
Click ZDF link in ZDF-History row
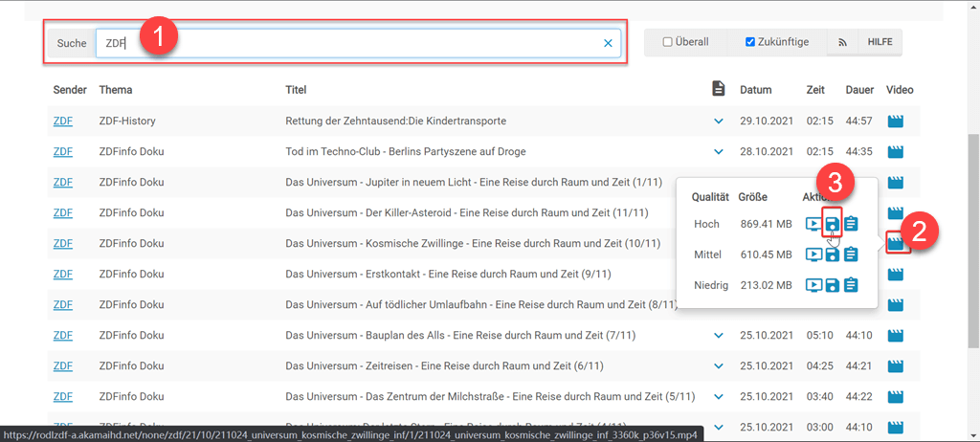click(62, 122)
